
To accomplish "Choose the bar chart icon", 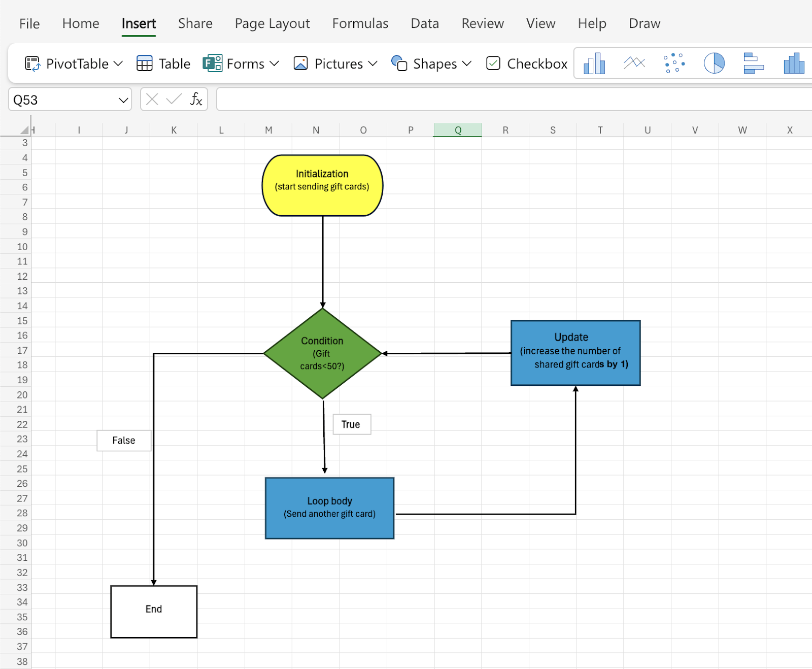I will [x=754, y=63].
